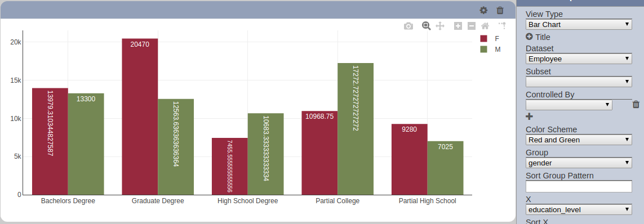Zoom in with plus icon
This screenshot has width=644, height=224.
pyautogui.click(x=458, y=26)
